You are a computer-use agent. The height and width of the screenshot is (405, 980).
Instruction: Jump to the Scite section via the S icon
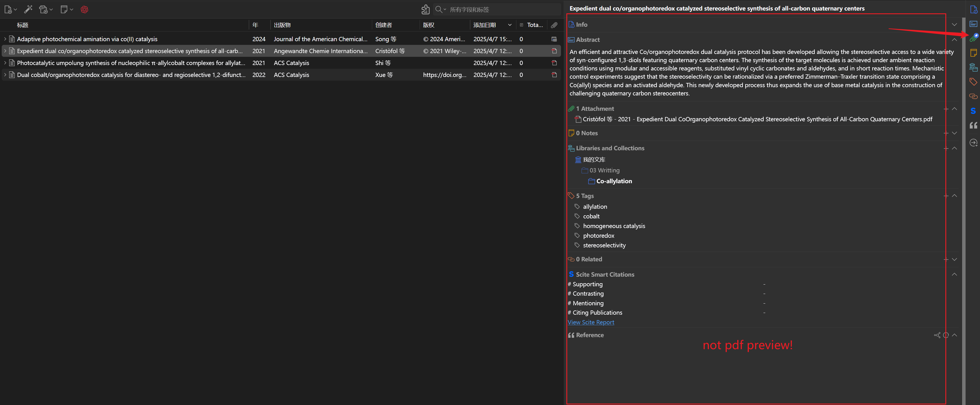tap(973, 111)
